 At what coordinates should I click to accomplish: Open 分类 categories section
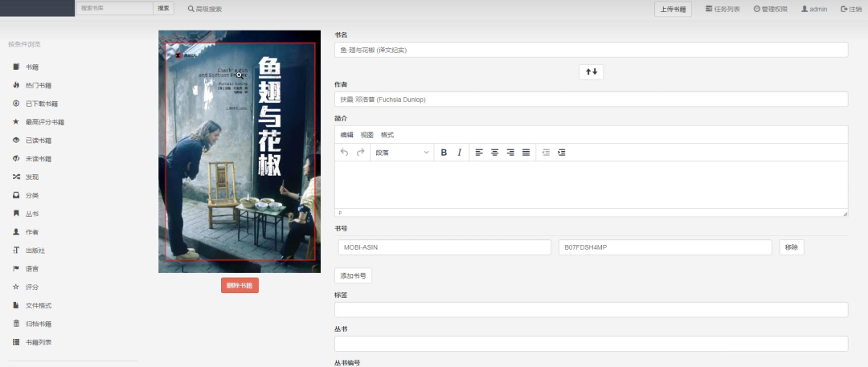(26, 195)
